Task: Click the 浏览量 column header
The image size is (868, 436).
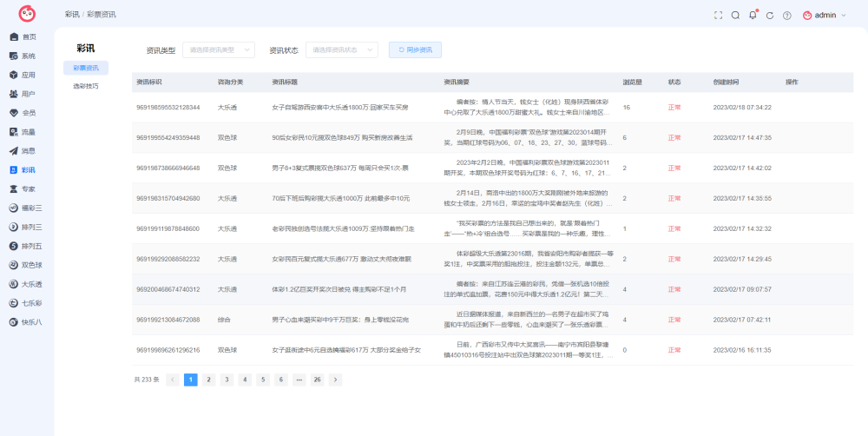Action: (x=633, y=82)
